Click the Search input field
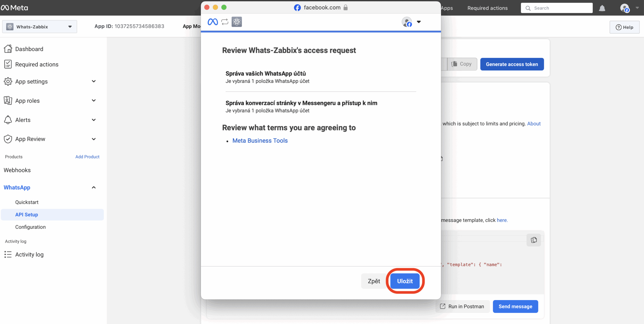 click(x=556, y=8)
